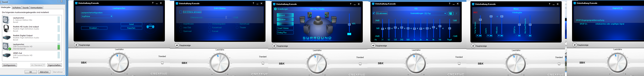Click Hauptanzeige back arrow in Mixer console
The width and height of the screenshot is (644, 76).
(473, 46)
